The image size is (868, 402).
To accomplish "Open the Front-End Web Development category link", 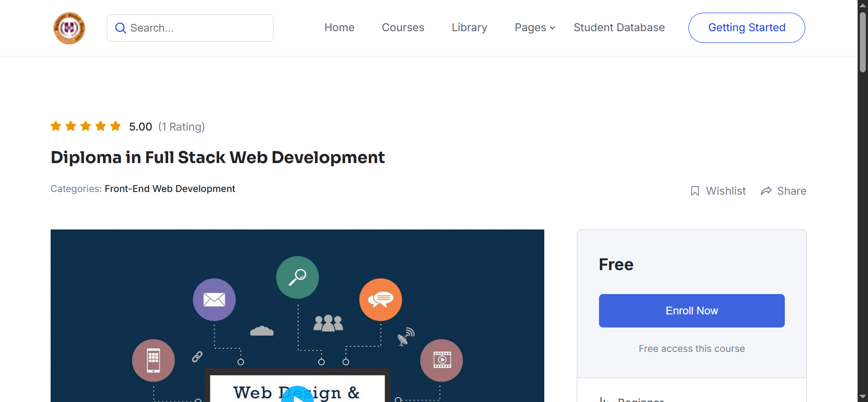I will 170,189.
